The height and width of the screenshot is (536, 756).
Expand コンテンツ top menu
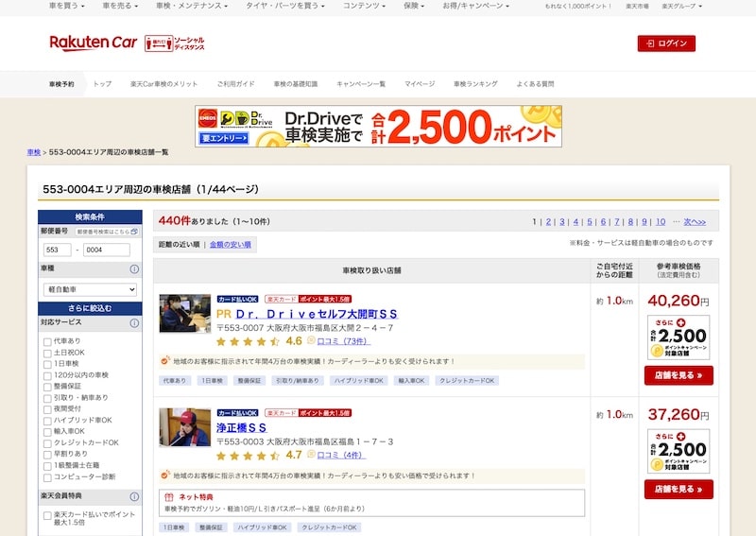(364, 6)
